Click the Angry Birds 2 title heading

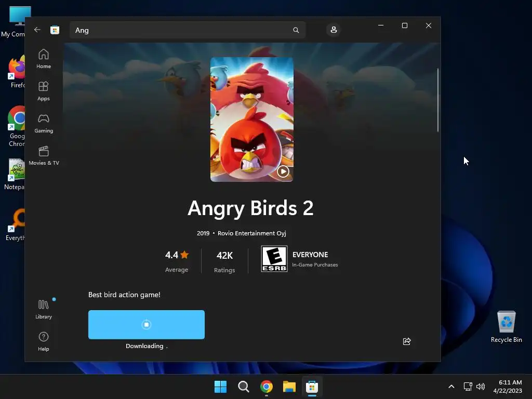point(250,208)
